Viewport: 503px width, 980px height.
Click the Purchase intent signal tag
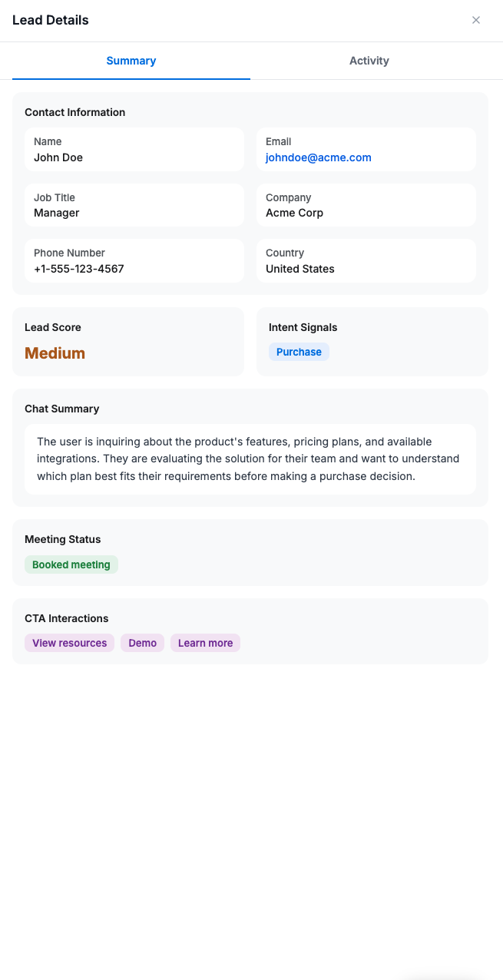tap(299, 352)
